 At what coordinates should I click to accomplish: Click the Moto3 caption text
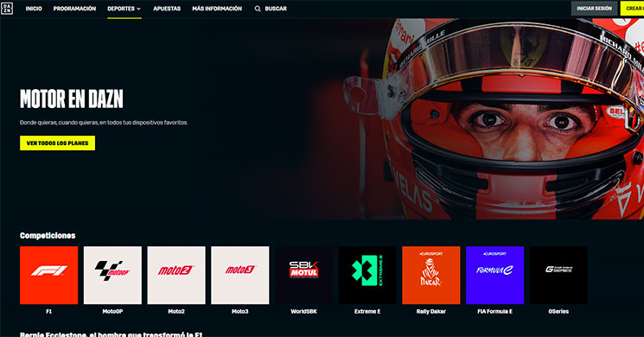(x=239, y=312)
